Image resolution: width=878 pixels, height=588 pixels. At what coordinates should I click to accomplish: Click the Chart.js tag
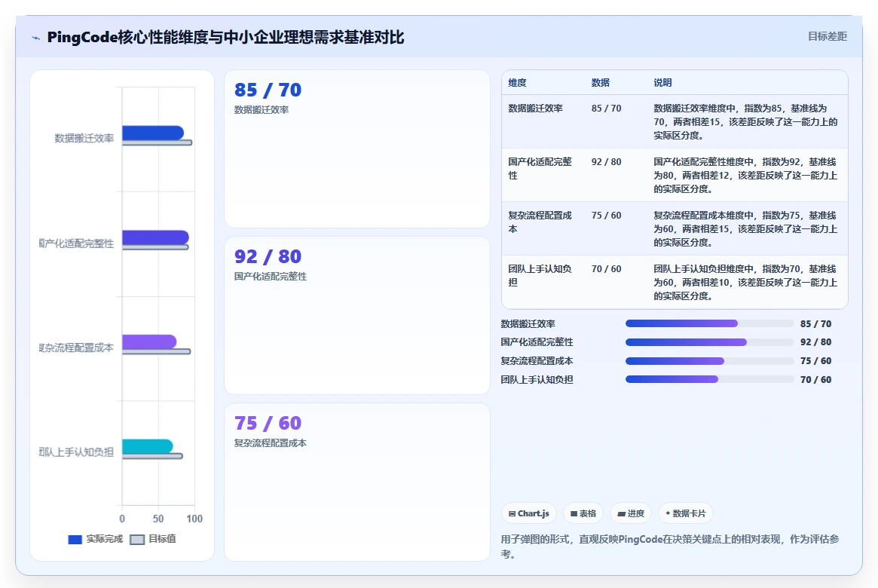(x=528, y=513)
